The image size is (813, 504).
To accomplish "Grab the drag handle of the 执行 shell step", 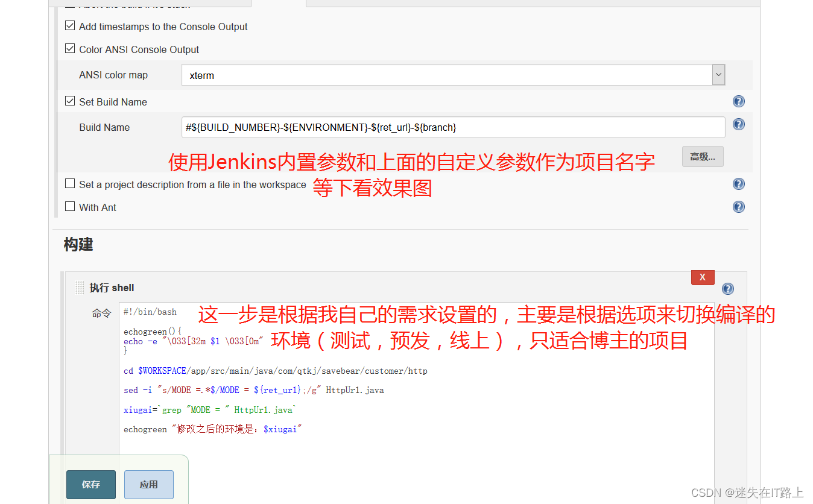I will point(79,288).
